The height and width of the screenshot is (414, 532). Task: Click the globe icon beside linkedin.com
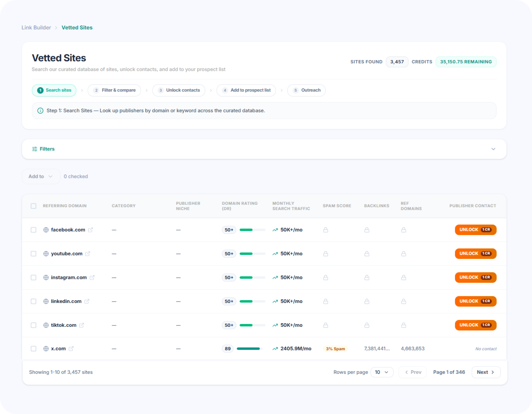[46, 301]
